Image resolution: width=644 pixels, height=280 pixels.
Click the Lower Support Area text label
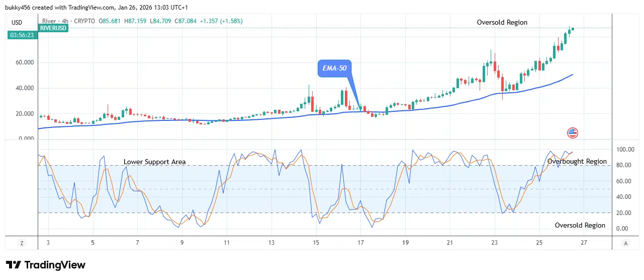pyautogui.click(x=154, y=162)
